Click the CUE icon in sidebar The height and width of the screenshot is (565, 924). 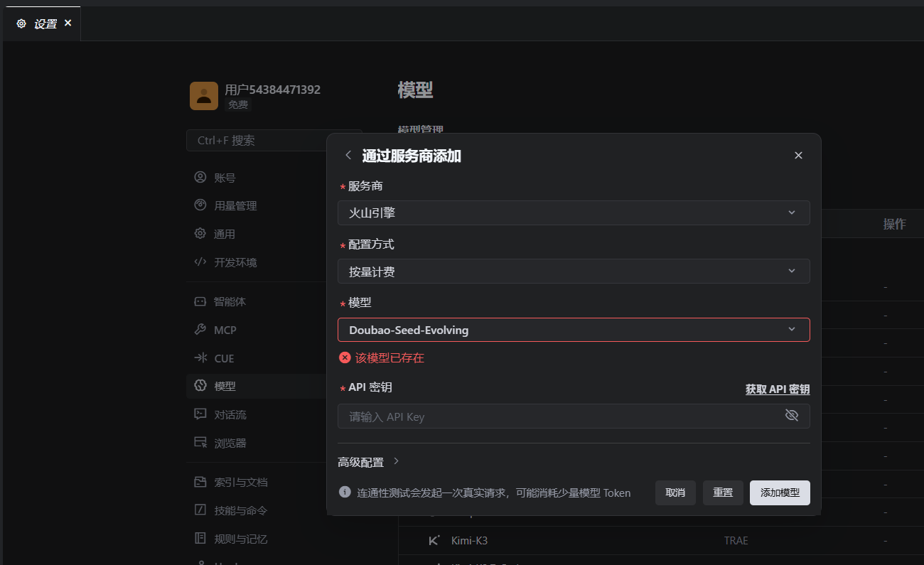pos(200,358)
